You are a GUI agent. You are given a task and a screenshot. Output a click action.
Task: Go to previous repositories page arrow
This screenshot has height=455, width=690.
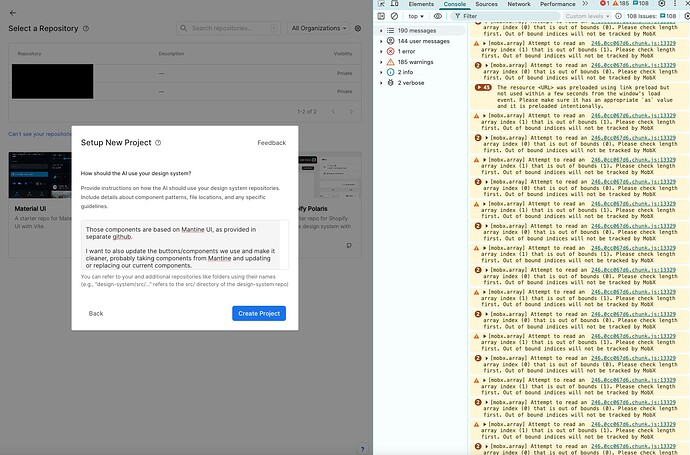click(x=334, y=111)
